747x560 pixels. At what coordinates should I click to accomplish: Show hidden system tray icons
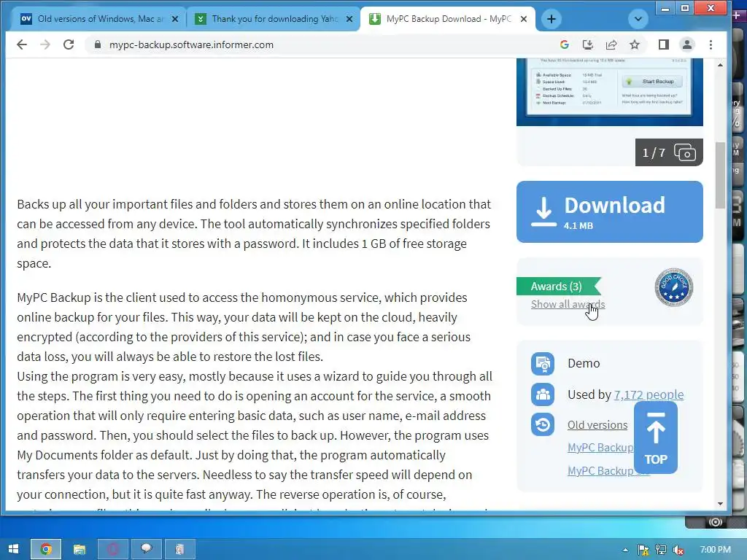625,550
